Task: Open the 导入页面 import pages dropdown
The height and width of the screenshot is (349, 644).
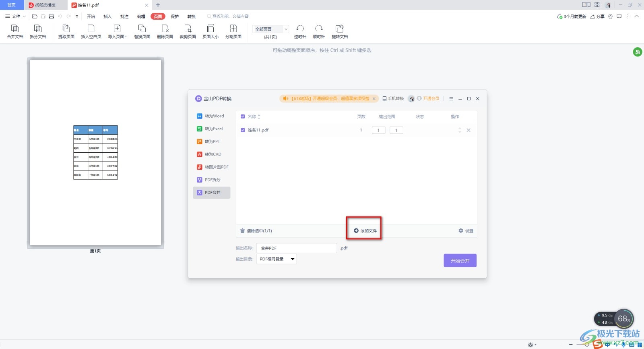Action: [117, 31]
